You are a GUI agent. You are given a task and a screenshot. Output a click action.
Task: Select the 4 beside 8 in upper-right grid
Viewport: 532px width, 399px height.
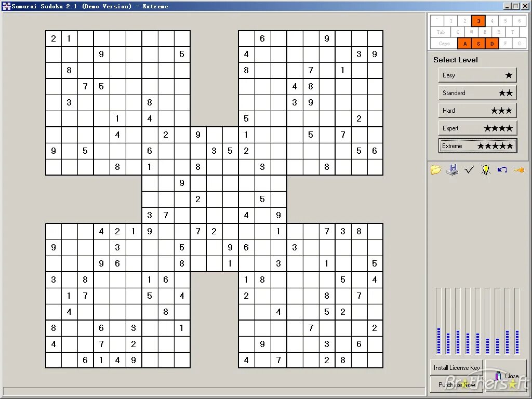[x=295, y=87]
